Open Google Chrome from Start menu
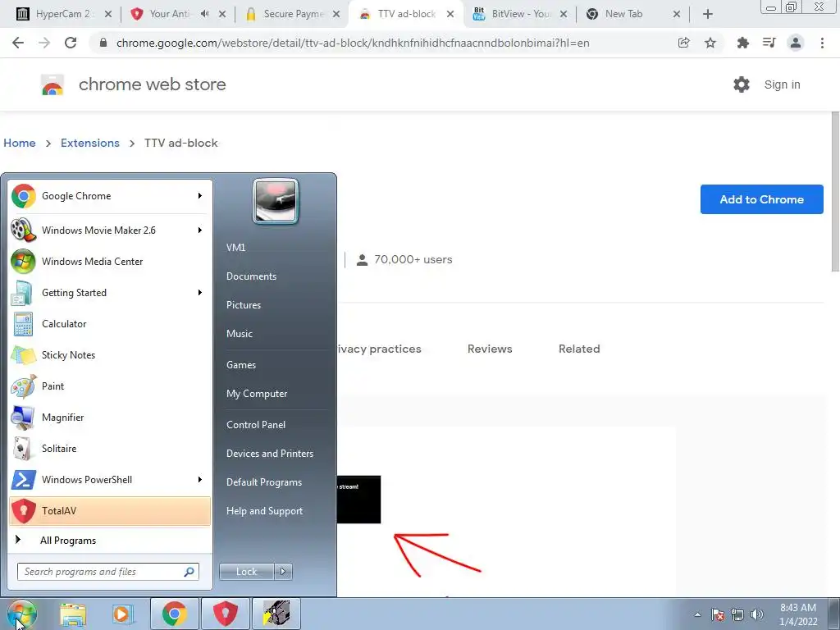This screenshot has width=840, height=630. [x=110, y=196]
